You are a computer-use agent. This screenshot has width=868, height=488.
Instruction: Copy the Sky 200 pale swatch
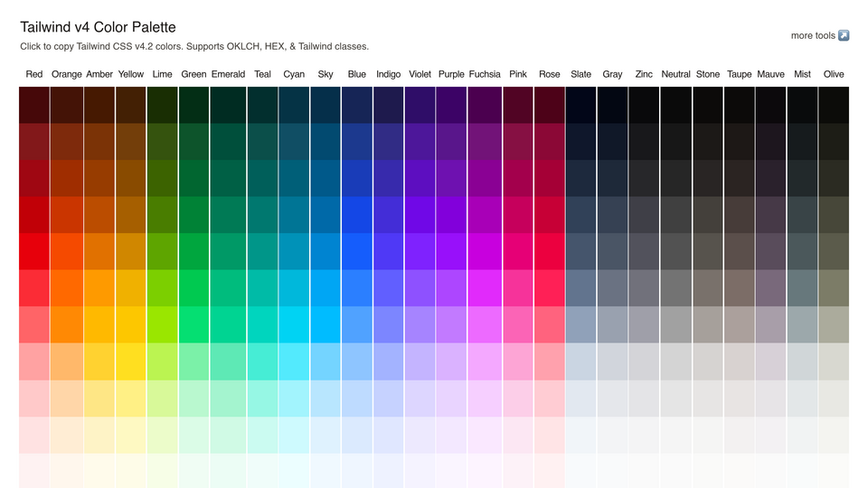coord(325,398)
